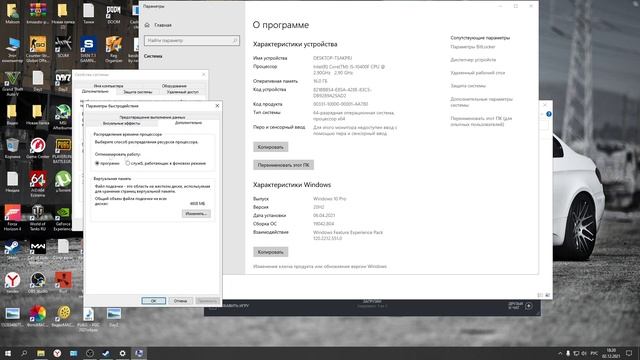Image resolution: width=640 pixels, height=360 pixels.
Task: Select Дополнительно tab in Параметры быстродействия
Action: [188, 123]
